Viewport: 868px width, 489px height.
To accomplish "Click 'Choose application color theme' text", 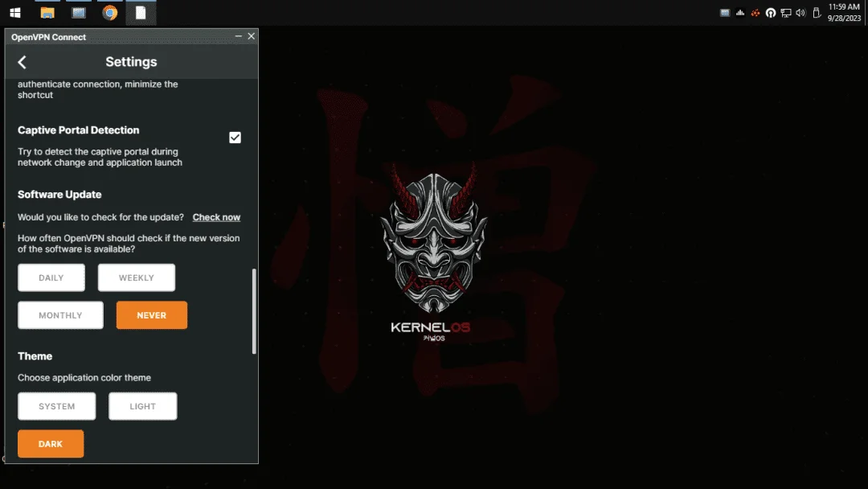I will pos(84,378).
